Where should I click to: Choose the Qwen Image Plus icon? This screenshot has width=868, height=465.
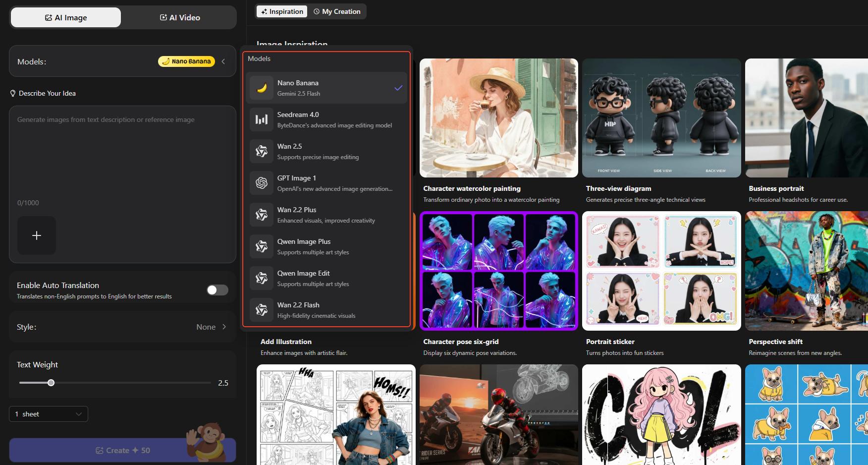pos(262,246)
